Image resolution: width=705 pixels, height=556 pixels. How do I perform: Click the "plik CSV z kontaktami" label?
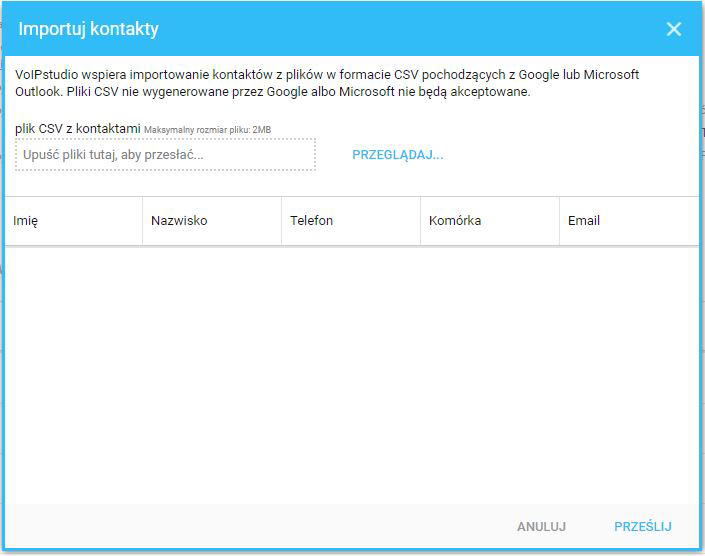(x=77, y=129)
